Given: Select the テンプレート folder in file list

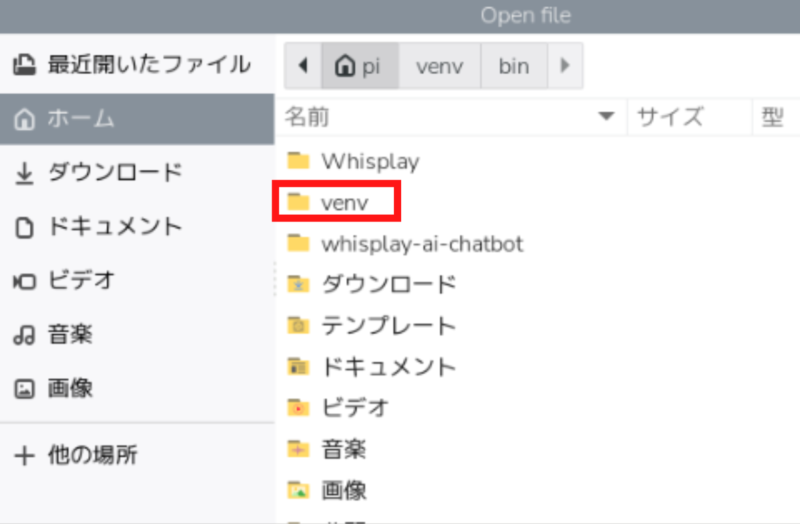Looking at the screenshot, I should pos(387,326).
